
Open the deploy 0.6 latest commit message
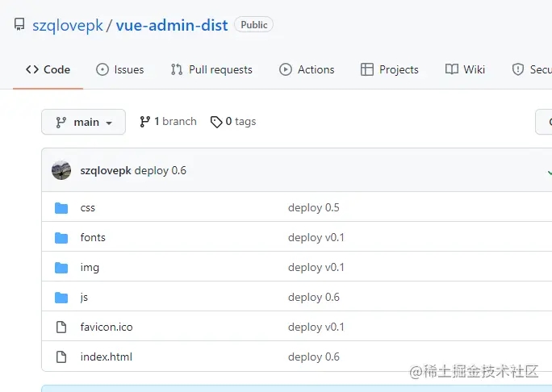(161, 170)
